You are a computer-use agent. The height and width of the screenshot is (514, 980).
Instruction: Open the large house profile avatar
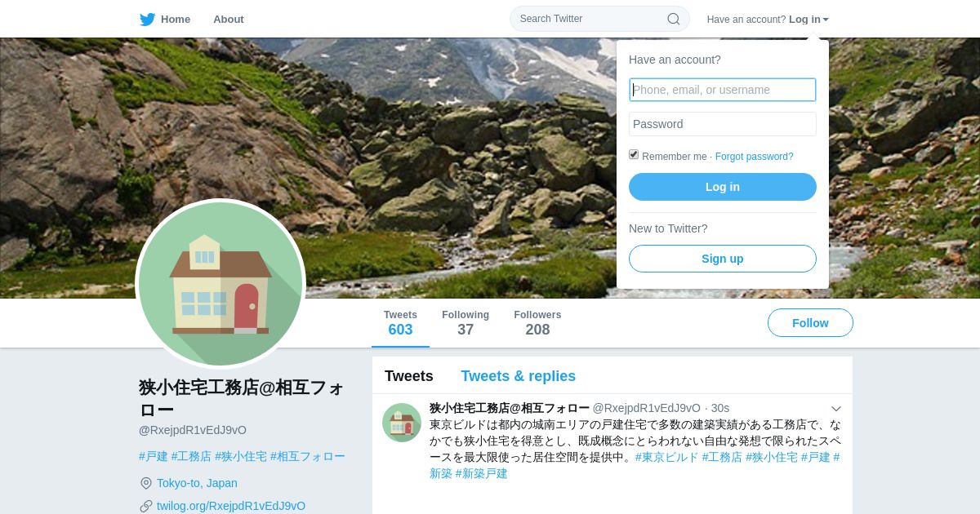coord(220,284)
